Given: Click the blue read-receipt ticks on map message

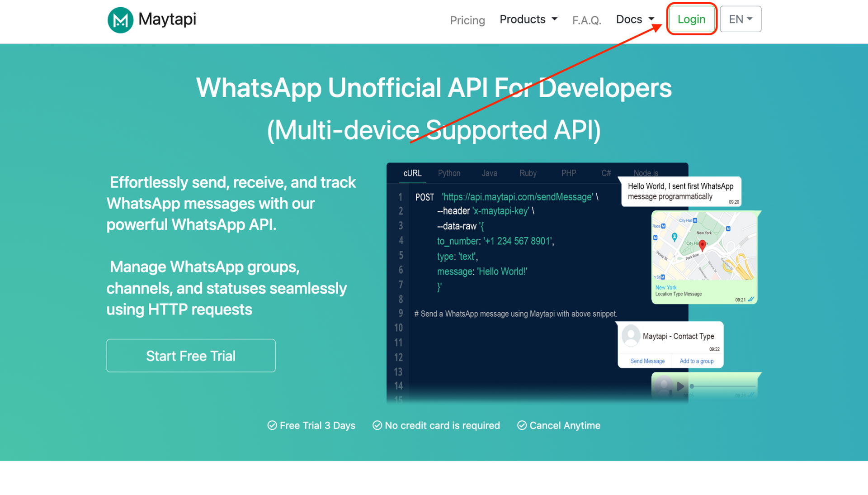Looking at the screenshot, I should coord(751,299).
